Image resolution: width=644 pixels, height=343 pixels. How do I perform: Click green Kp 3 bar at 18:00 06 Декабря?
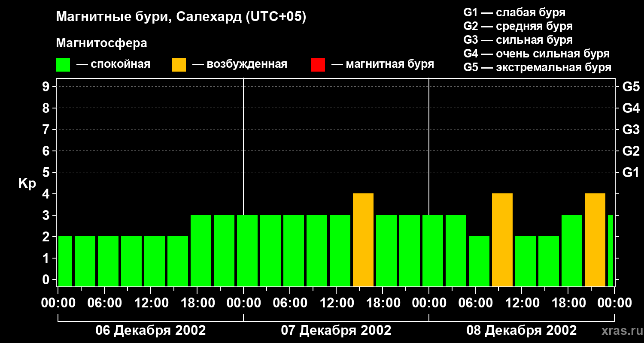click(201, 251)
